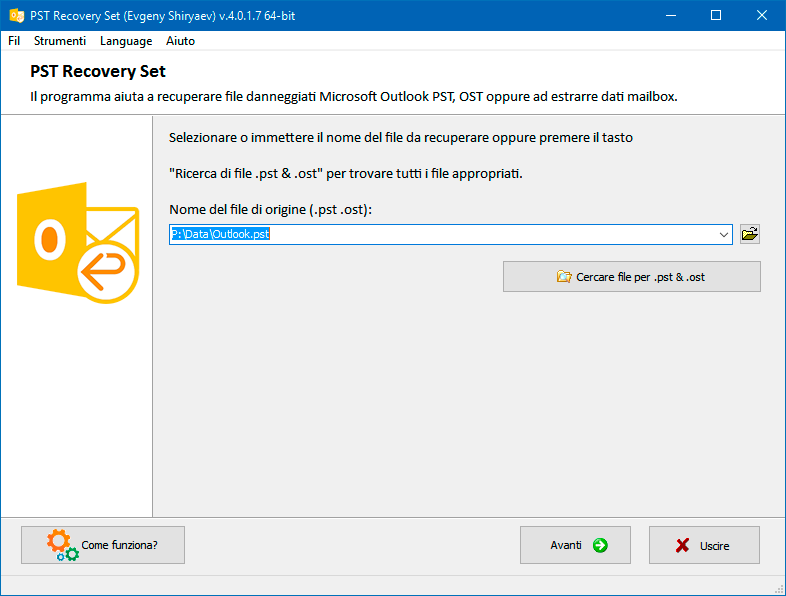Open the Aiuto menu
Image resolution: width=786 pixels, height=596 pixels.
[180, 41]
